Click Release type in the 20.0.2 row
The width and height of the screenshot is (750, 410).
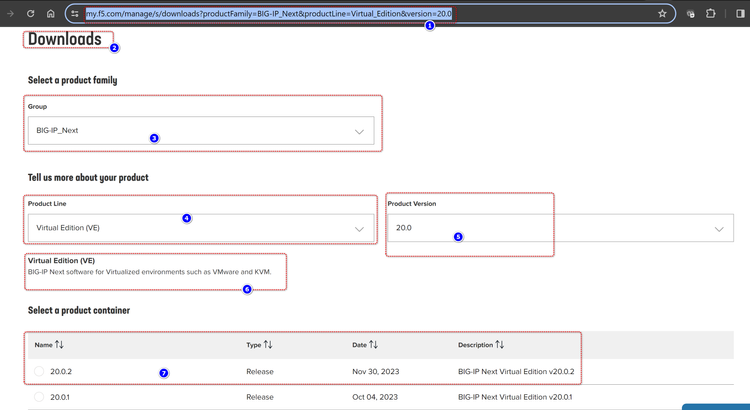coord(260,371)
